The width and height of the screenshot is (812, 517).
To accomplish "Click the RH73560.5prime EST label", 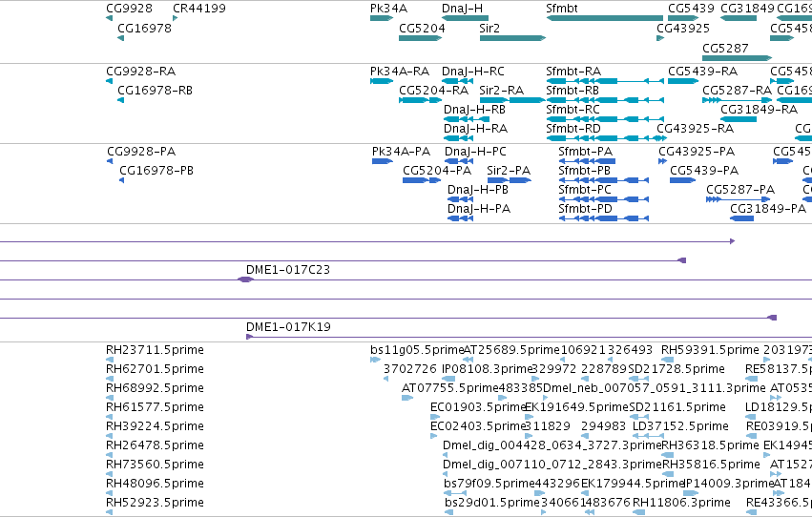I will 155,465.
